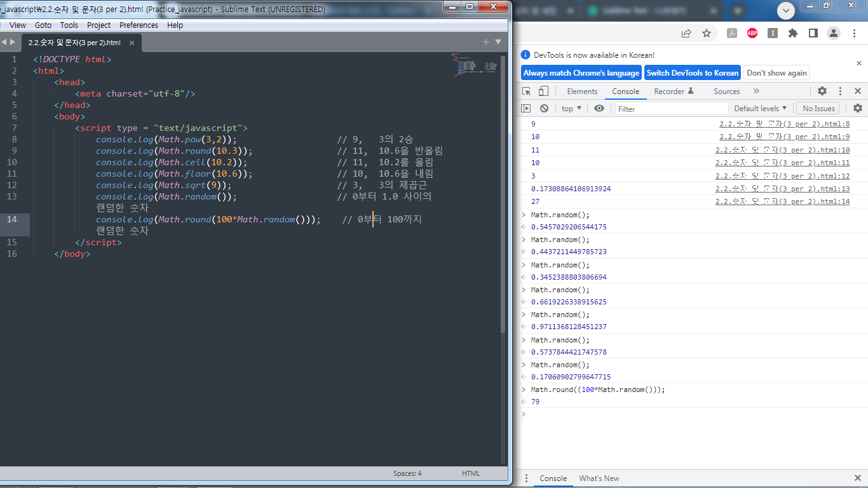Viewport: 868px width, 488px height.
Task: Bookmark this page with the star icon
Action: pyautogui.click(x=707, y=33)
